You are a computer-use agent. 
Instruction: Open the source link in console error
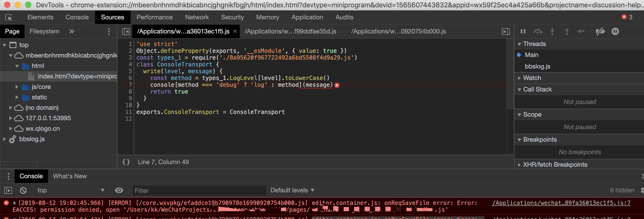(x=561, y=203)
